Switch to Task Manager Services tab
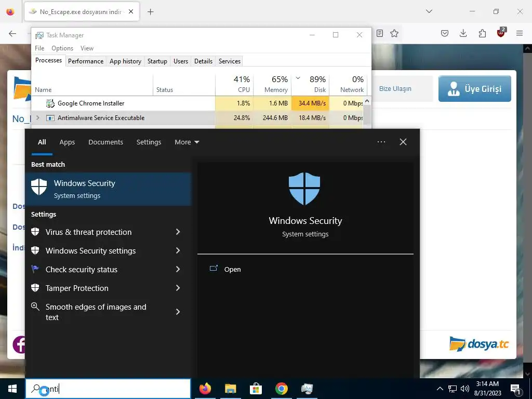Image resolution: width=532 pixels, height=399 pixels. tap(229, 61)
